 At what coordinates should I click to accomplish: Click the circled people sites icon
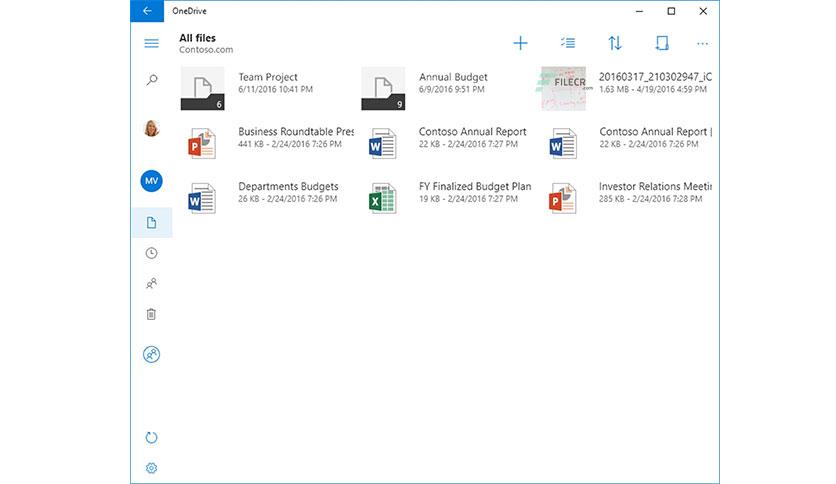151,354
